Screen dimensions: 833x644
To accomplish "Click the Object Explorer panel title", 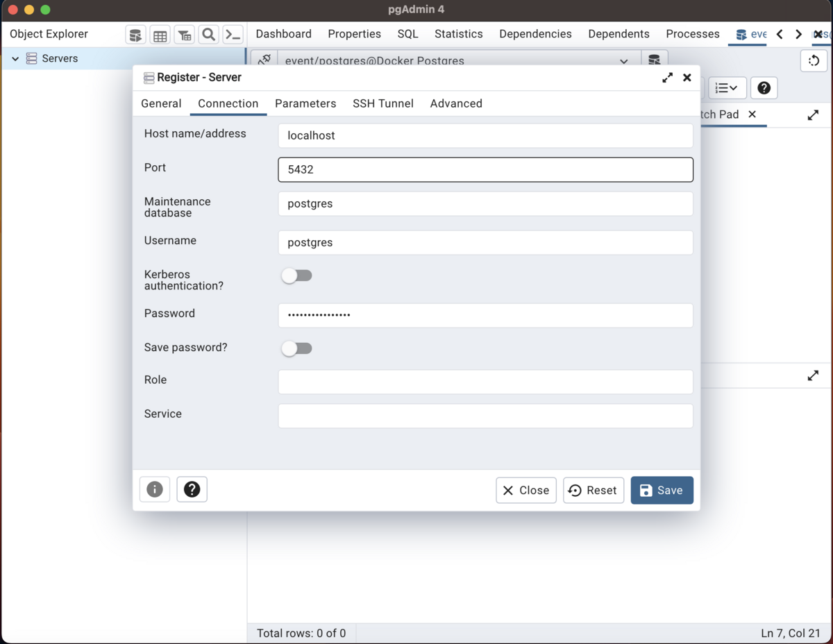I will coord(49,34).
